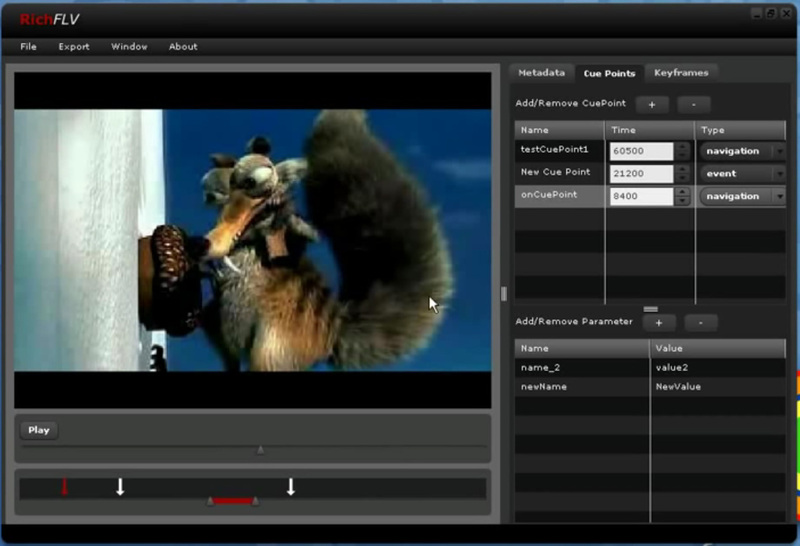800x546 pixels.
Task: Click the horizontal divider grip above parameters
Action: [651, 309]
